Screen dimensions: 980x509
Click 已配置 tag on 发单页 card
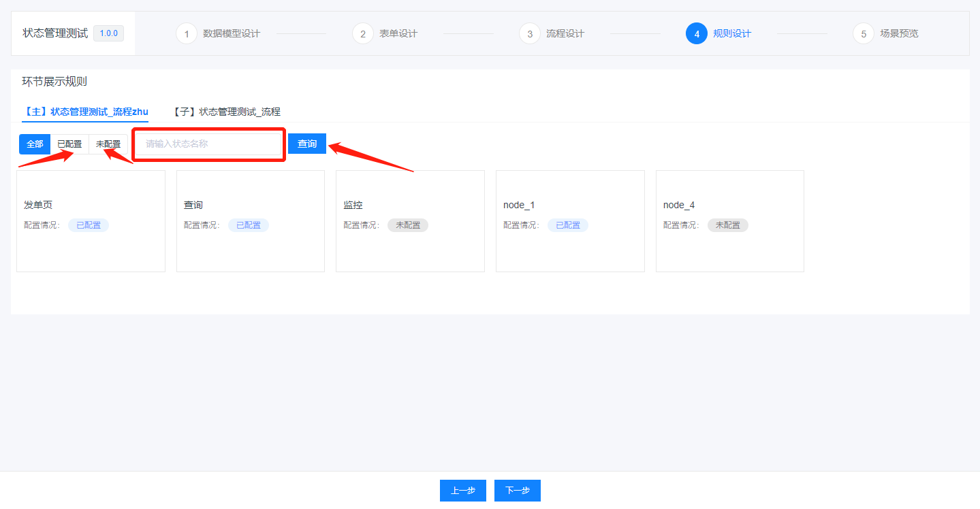(x=89, y=225)
